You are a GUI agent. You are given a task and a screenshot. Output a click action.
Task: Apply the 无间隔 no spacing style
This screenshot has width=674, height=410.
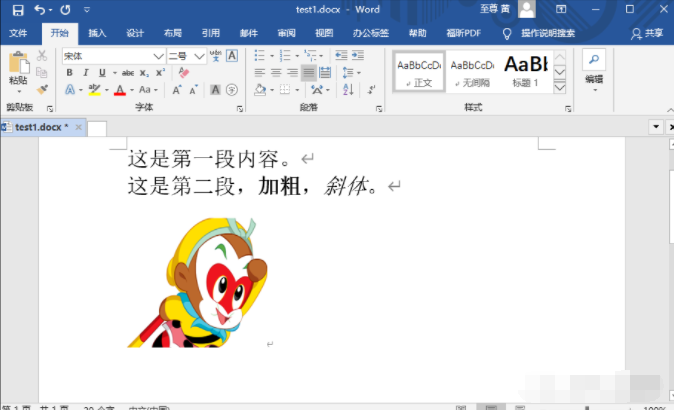point(472,72)
